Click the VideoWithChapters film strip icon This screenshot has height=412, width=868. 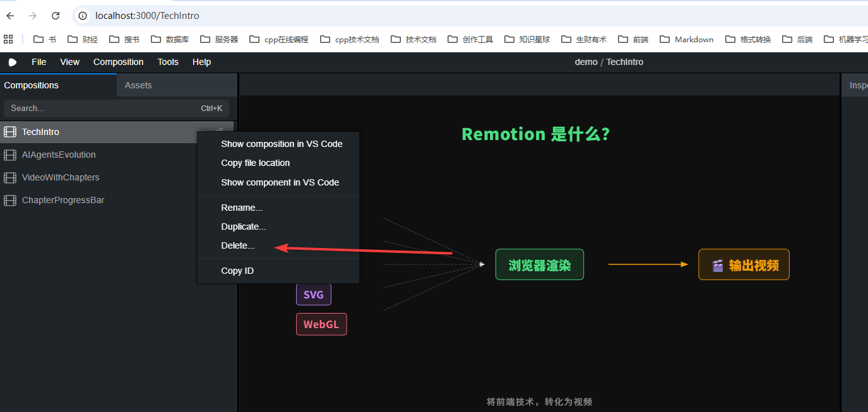[10, 177]
